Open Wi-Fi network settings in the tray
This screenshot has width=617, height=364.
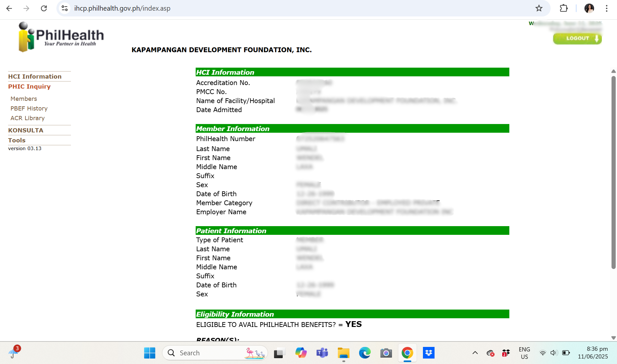point(543,353)
